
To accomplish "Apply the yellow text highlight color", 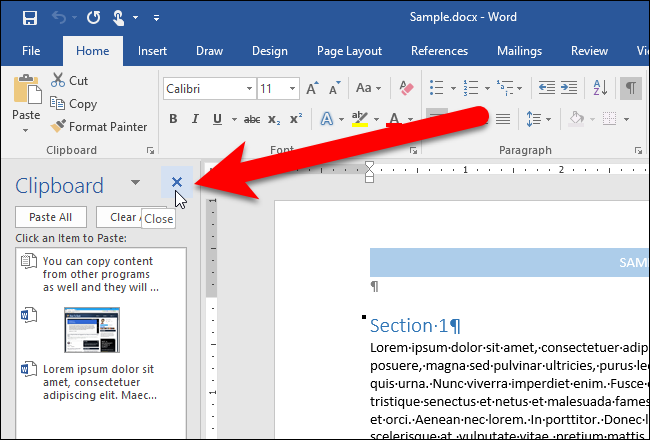I will click(360, 119).
